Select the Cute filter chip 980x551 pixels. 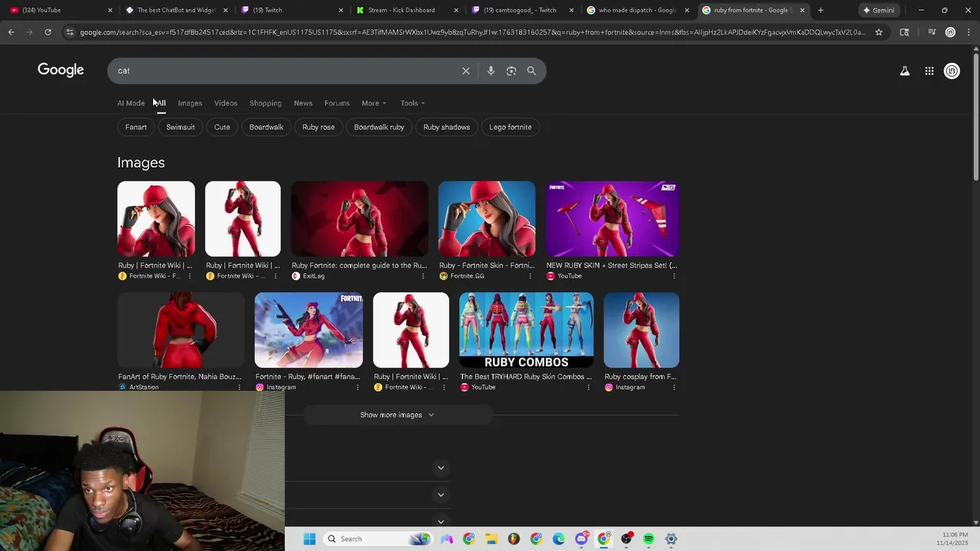click(222, 127)
